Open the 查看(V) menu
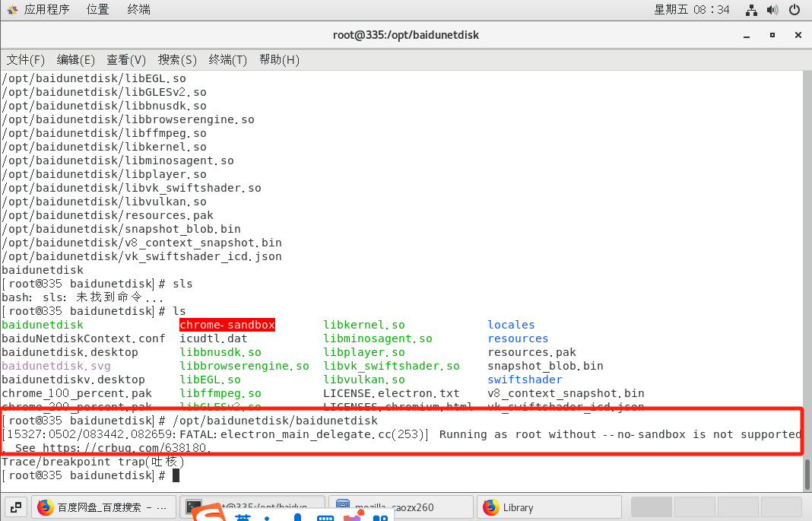 pyautogui.click(x=126, y=60)
